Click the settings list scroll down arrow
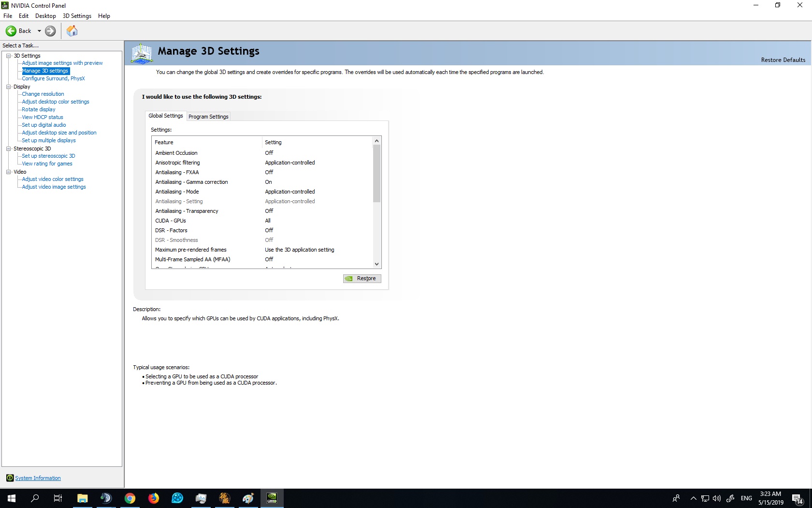 (377, 264)
